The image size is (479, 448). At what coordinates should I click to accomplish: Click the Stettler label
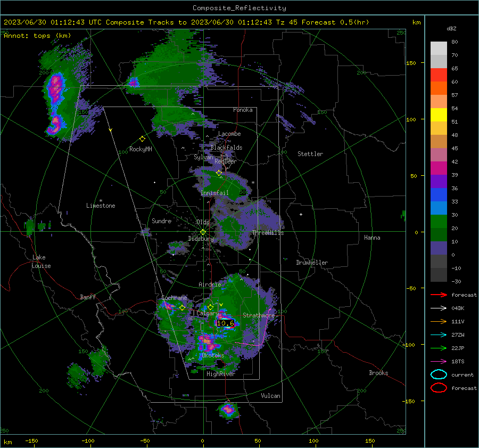point(310,154)
